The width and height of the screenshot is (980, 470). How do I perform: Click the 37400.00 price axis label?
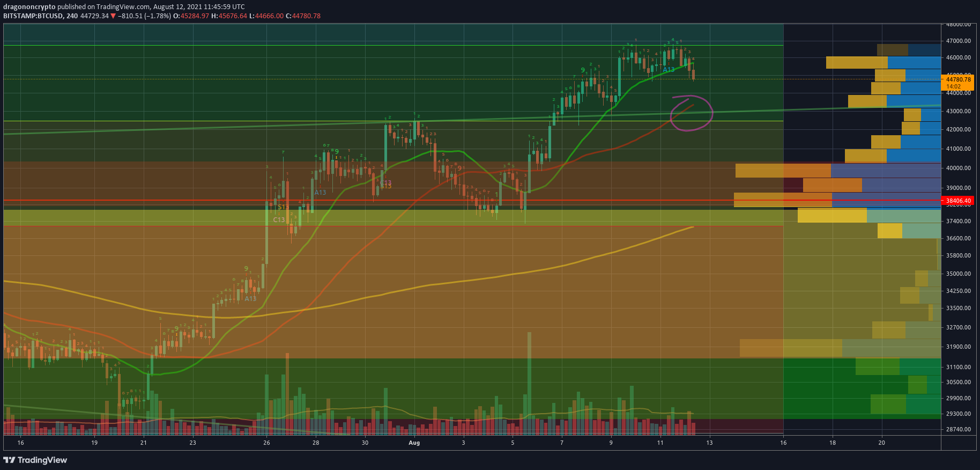[958, 221]
